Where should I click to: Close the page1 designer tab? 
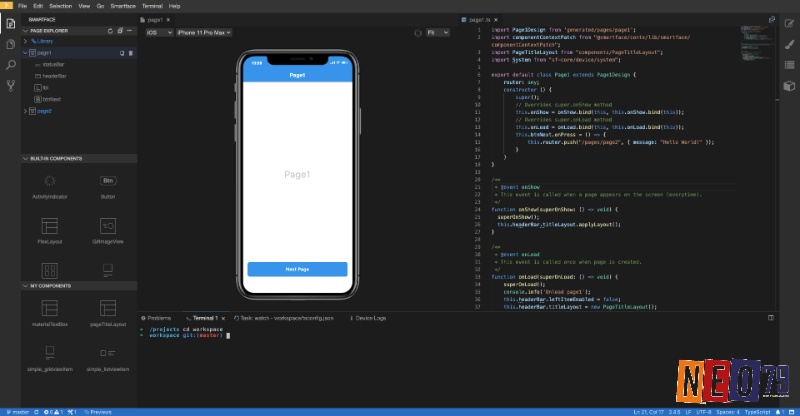[168, 20]
